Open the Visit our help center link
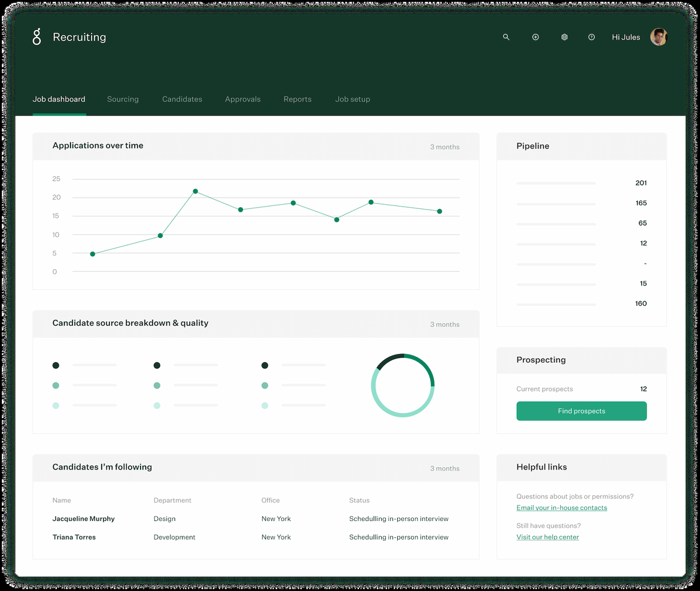This screenshot has width=700, height=591. tap(547, 537)
